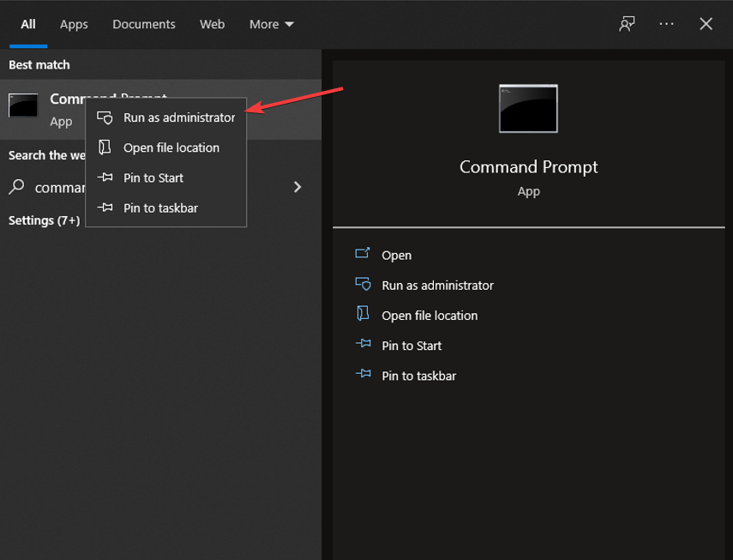
Task: Switch to the Documents tab
Action: pyautogui.click(x=143, y=24)
